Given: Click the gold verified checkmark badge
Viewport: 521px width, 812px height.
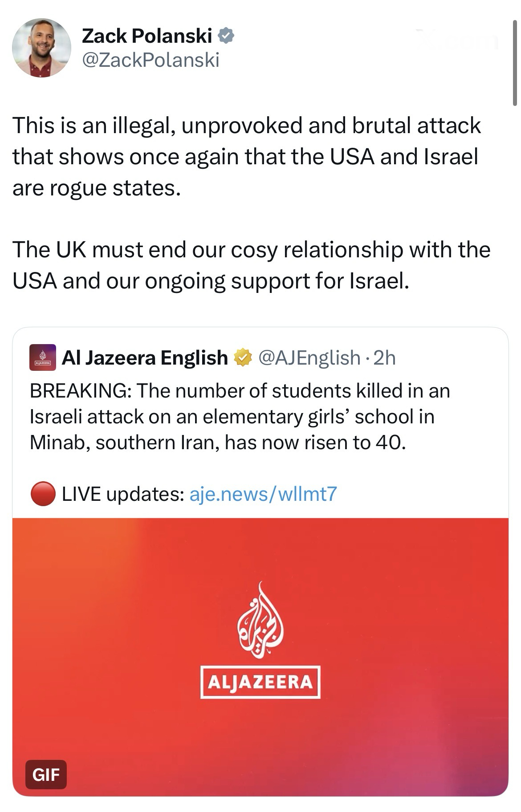Looking at the screenshot, I should 243,357.
